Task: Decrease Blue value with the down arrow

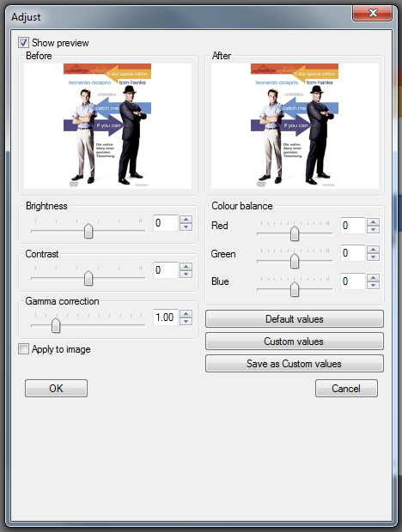Action: pyautogui.click(x=373, y=286)
